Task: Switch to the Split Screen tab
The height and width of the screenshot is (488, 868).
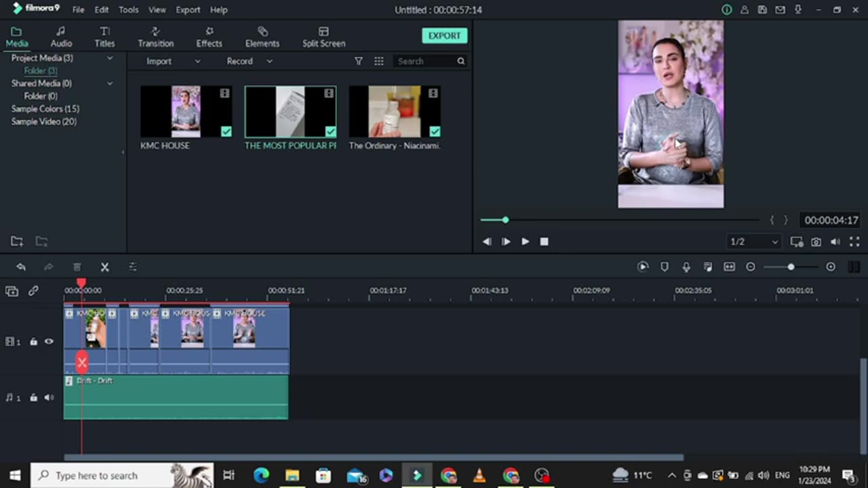Action: click(x=323, y=37)
